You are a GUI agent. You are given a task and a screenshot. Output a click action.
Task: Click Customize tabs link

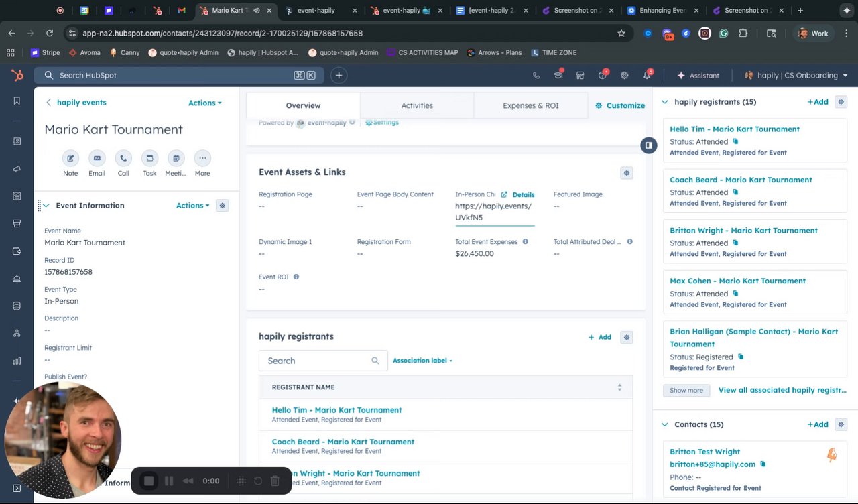point(620,105)
